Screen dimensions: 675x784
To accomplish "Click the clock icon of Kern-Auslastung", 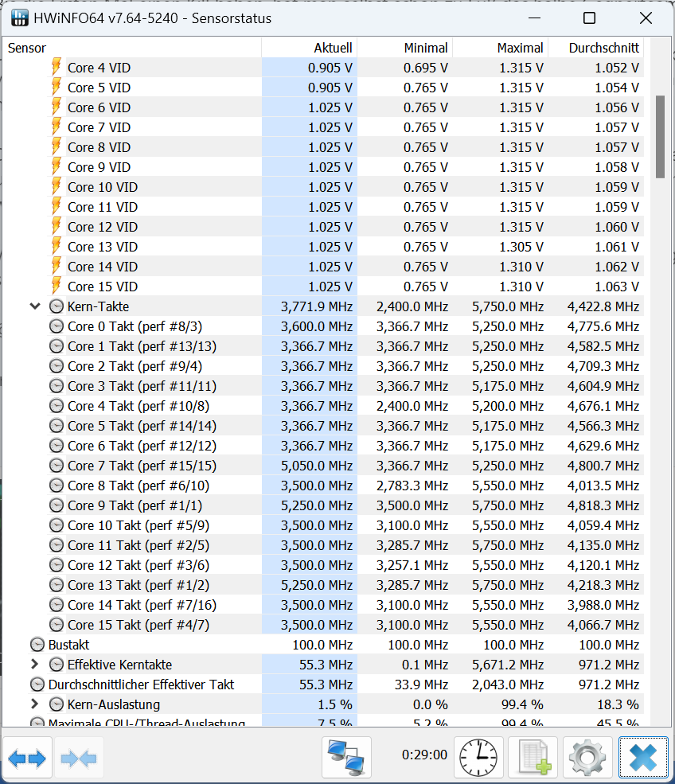I will [x=57, y=704].
